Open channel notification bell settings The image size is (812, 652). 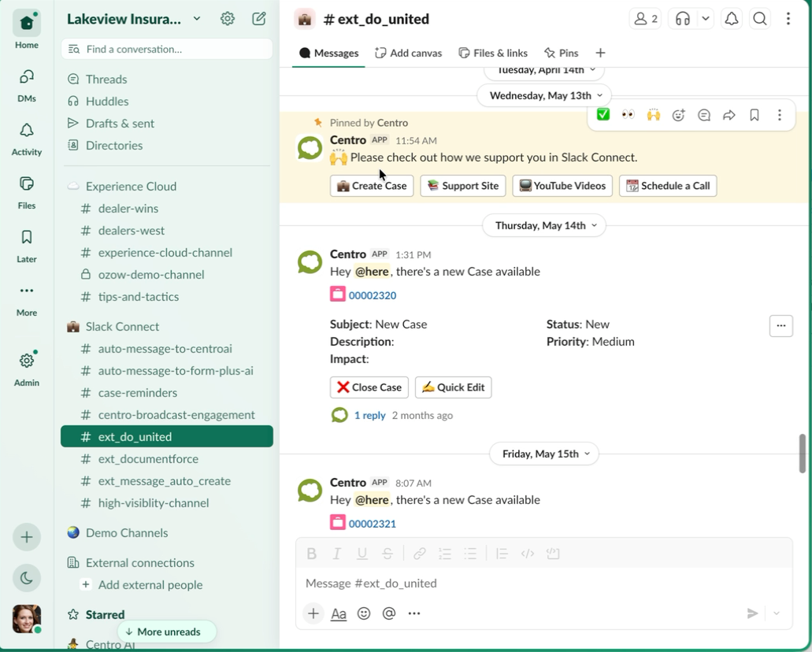[731, 19]
